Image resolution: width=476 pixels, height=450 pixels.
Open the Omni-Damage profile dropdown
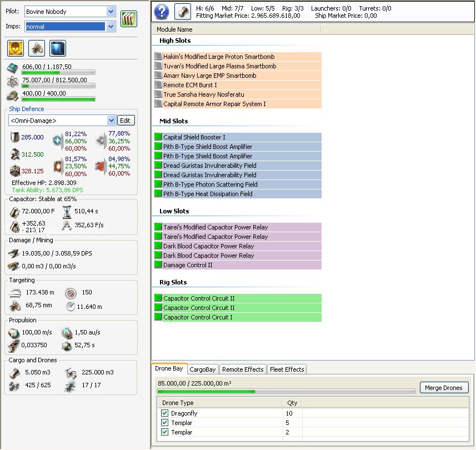62,121
